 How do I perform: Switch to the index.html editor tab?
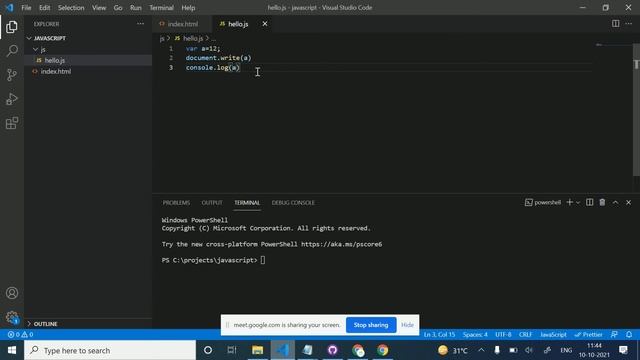tap(182, 24)
